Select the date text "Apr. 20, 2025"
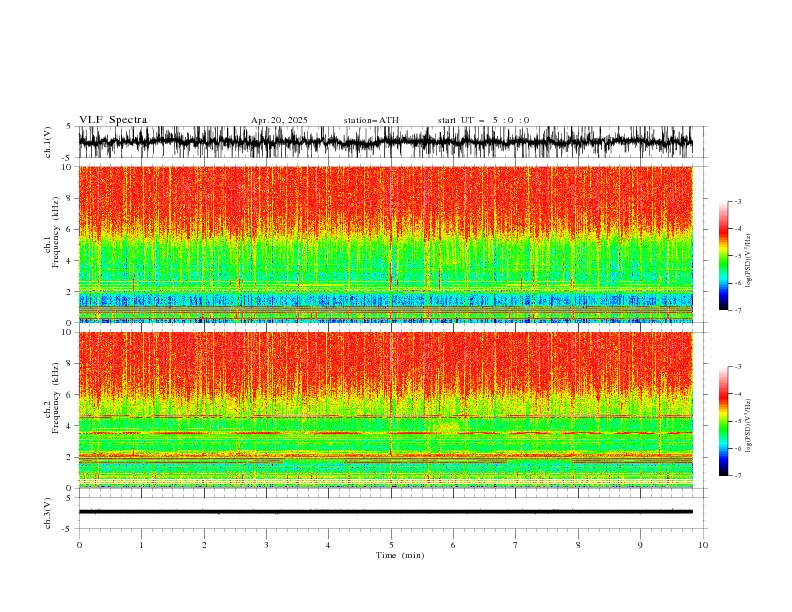Screen dimensions: 792x612 [x=279, y=120]
